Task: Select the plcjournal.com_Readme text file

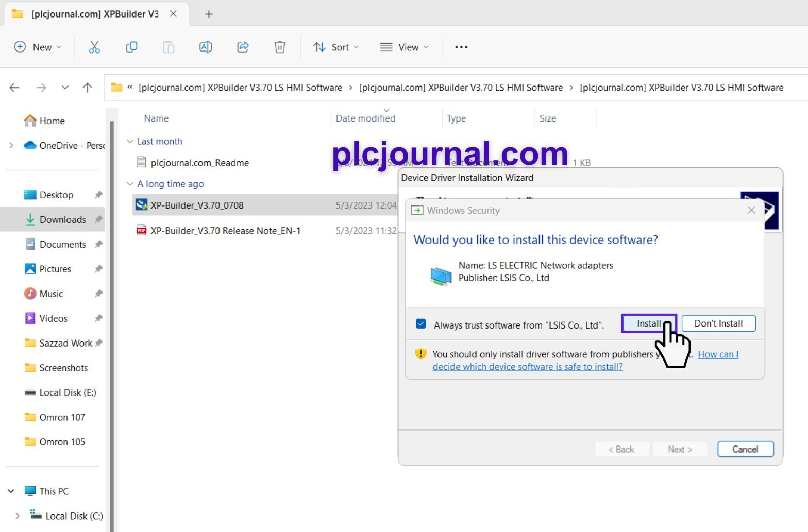Action: (199, 163)
